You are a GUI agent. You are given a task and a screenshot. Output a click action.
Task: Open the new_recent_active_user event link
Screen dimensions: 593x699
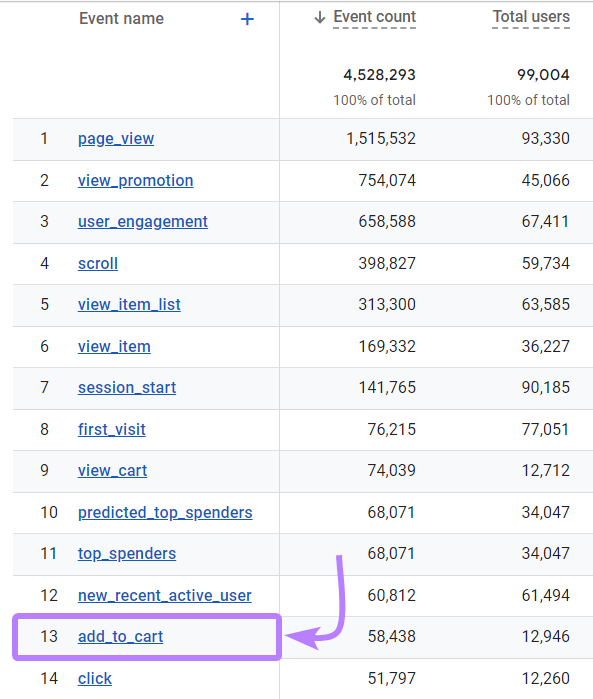(165, 596)
